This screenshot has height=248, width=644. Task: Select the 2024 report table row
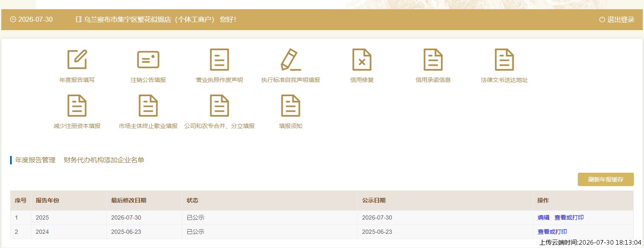(x=322, y=232)
